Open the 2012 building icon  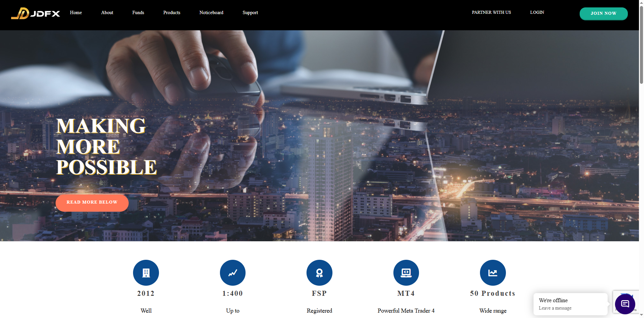(146, 273)
